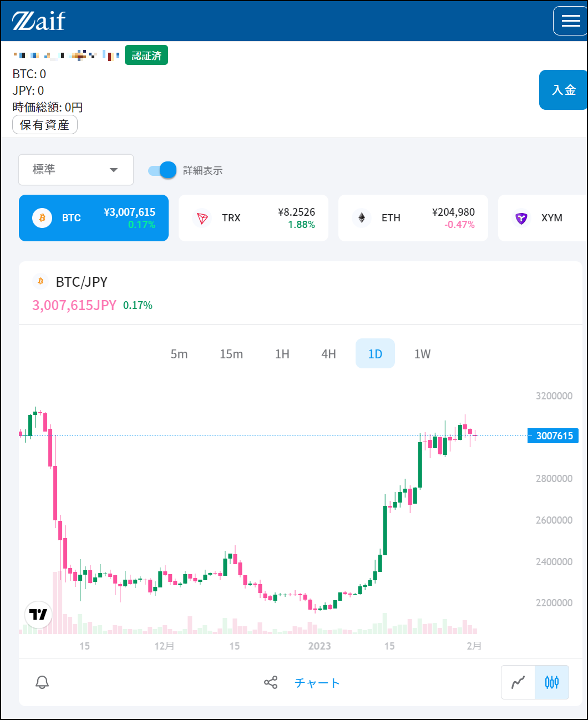Click the TradingView logo on the chart
The image size is (588, 720).
click(x=39, y=615)
